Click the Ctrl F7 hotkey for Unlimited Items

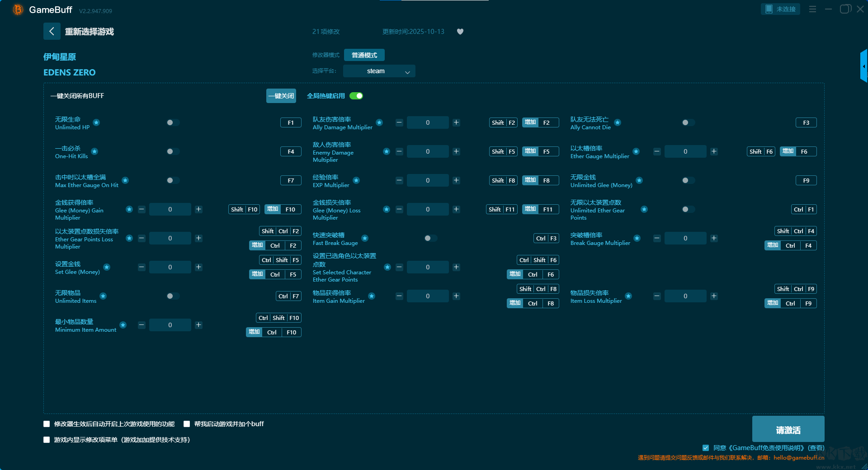288,296
